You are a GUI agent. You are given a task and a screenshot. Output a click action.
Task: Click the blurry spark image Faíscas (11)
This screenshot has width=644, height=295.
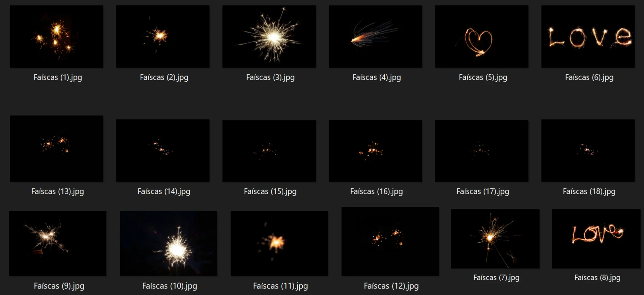tap(279, 243)
